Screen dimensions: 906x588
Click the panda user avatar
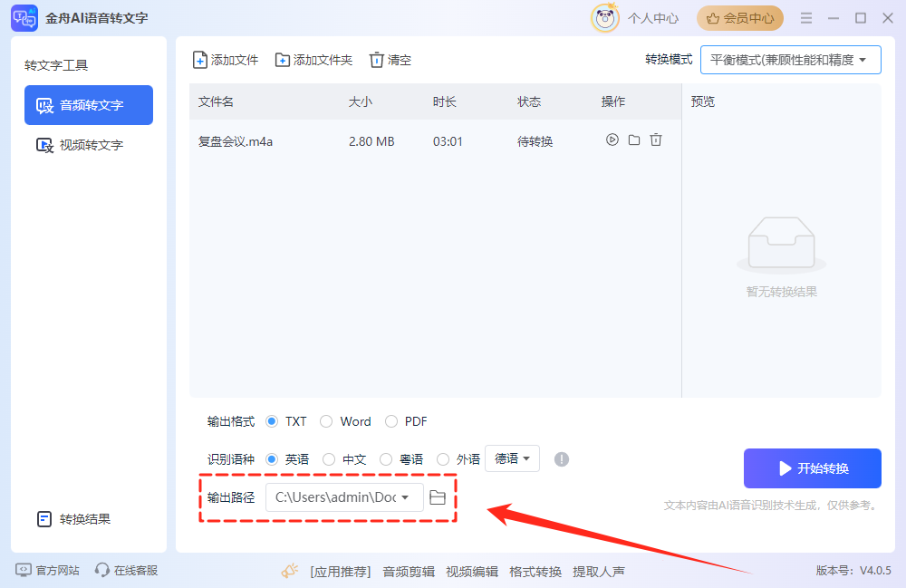(x=604, y=18)
